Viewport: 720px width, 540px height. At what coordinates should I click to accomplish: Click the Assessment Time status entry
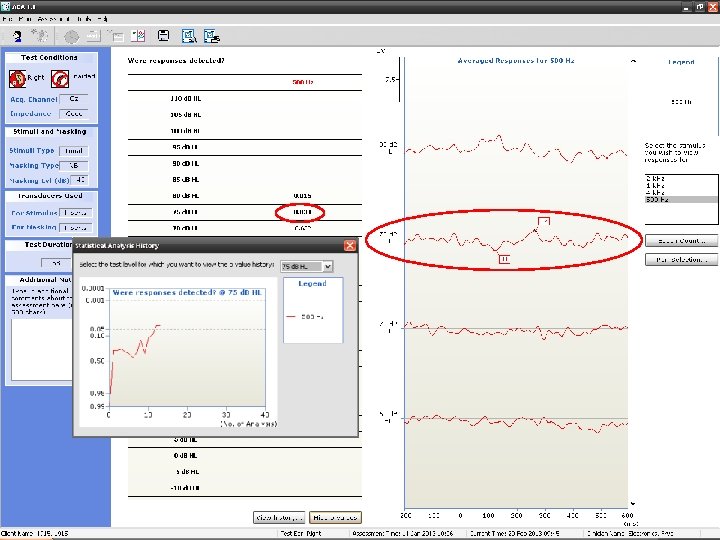tap(402, 533)
